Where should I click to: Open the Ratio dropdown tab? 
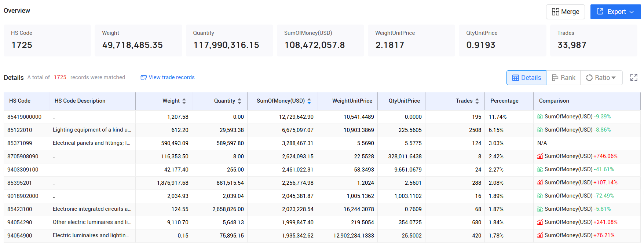[x=601, y=78]
